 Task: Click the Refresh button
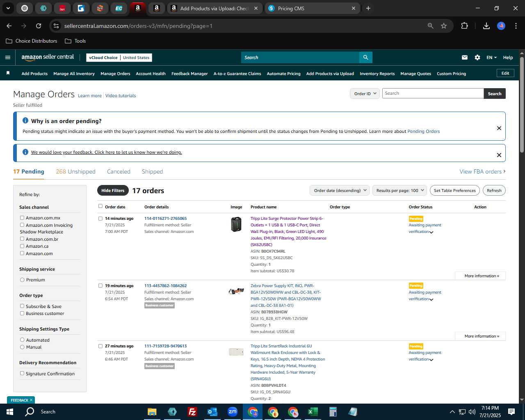point(494,190)
